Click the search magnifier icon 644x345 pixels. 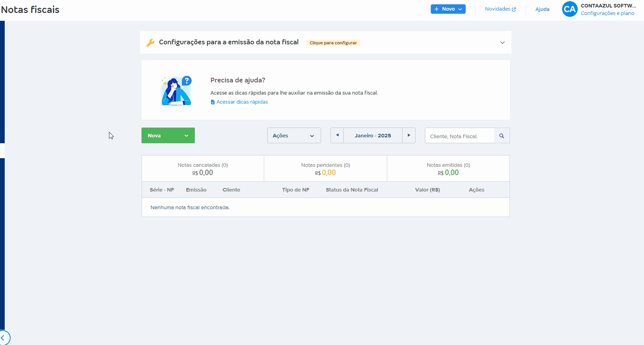coord(502,136)
